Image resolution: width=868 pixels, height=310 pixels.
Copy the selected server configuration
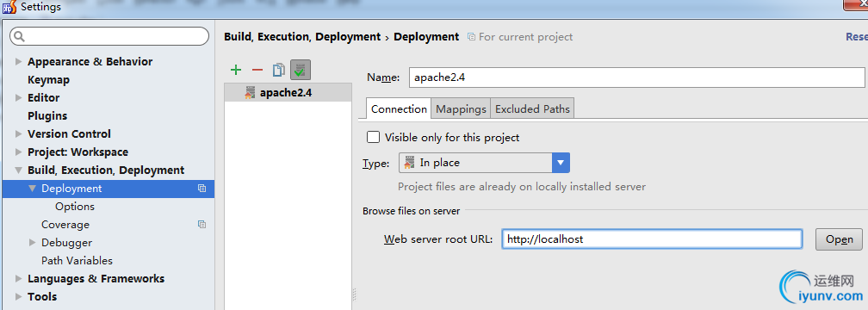pyautogui.click(x=278, y=70)
